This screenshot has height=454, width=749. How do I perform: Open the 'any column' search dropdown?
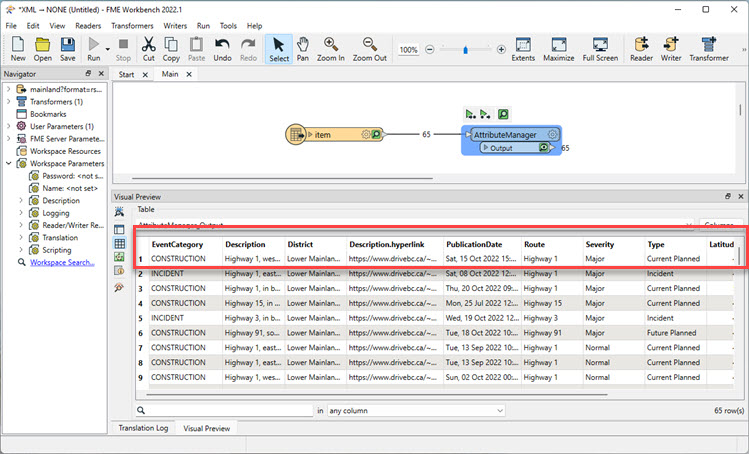click(416, 411)
